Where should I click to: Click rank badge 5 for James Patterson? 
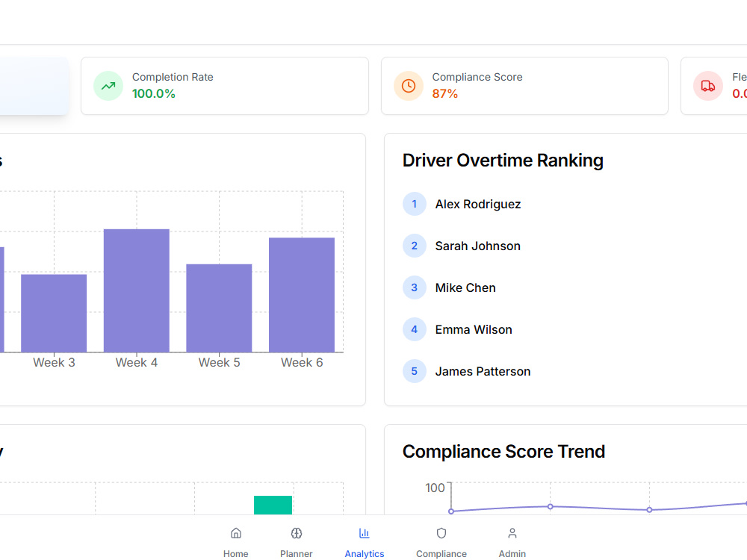415,371
